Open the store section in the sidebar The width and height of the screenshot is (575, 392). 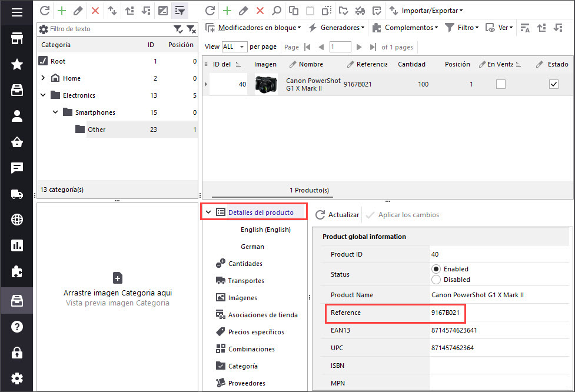pyautogui.click(x=17, y=38)
